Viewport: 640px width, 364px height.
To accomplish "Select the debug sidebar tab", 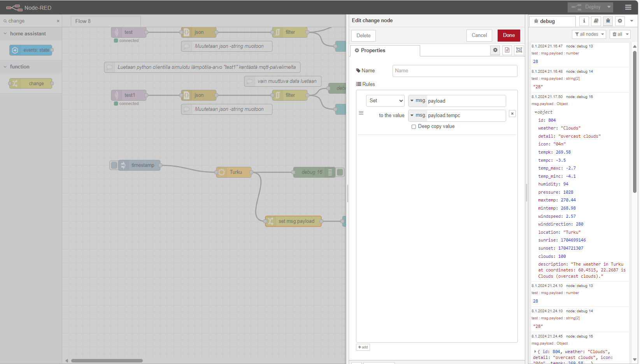I will click(x=552, y=21).
